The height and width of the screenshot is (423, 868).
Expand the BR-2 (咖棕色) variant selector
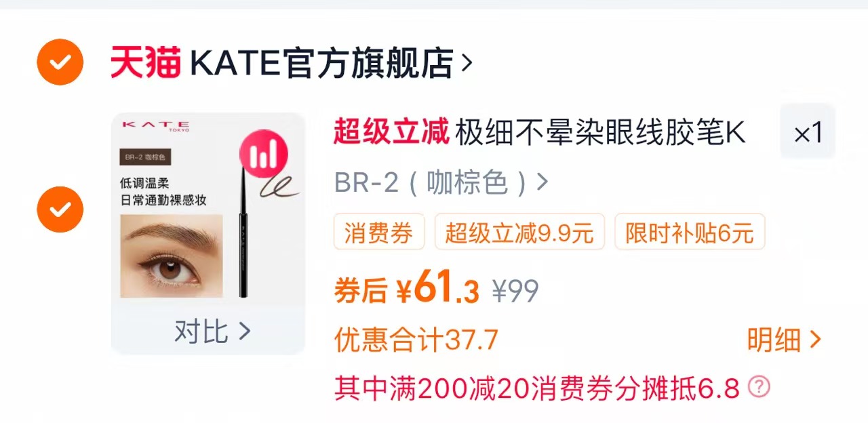(441, 182)
